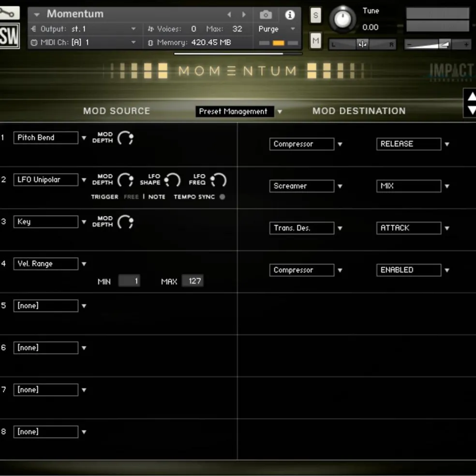
Task: Open Preset Management dropdown
Action: (280, 112)
